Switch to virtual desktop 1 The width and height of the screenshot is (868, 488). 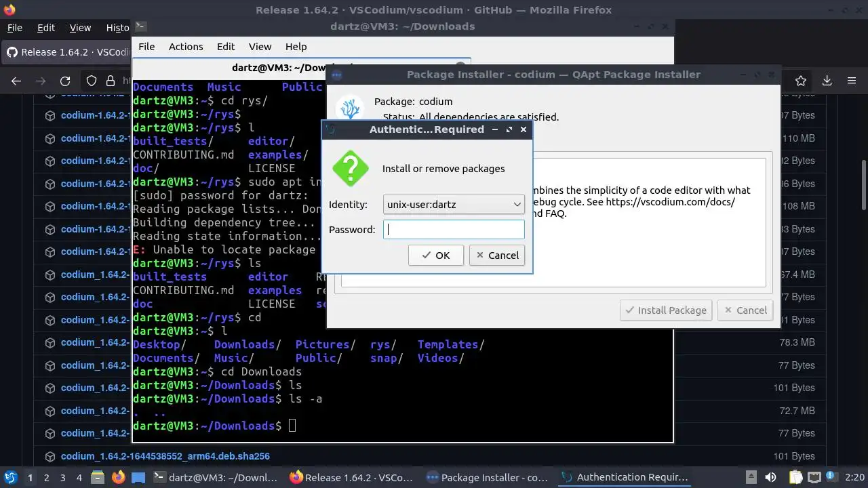click(30, 478)
